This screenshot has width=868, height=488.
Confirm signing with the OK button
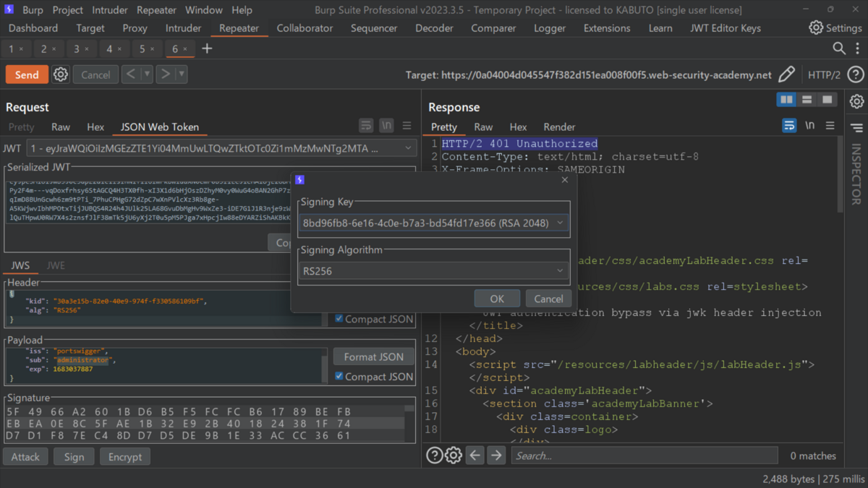[x=497, y=298]
